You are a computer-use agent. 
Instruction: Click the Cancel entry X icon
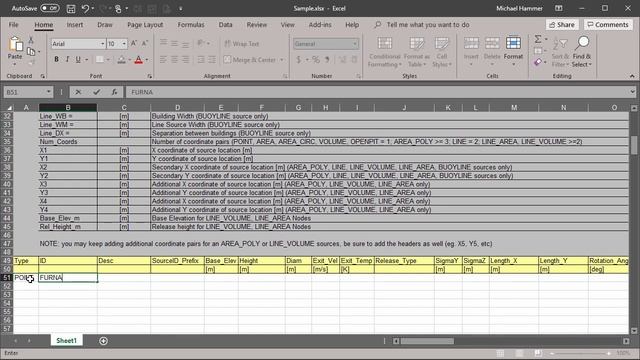[x=78, y=92]
